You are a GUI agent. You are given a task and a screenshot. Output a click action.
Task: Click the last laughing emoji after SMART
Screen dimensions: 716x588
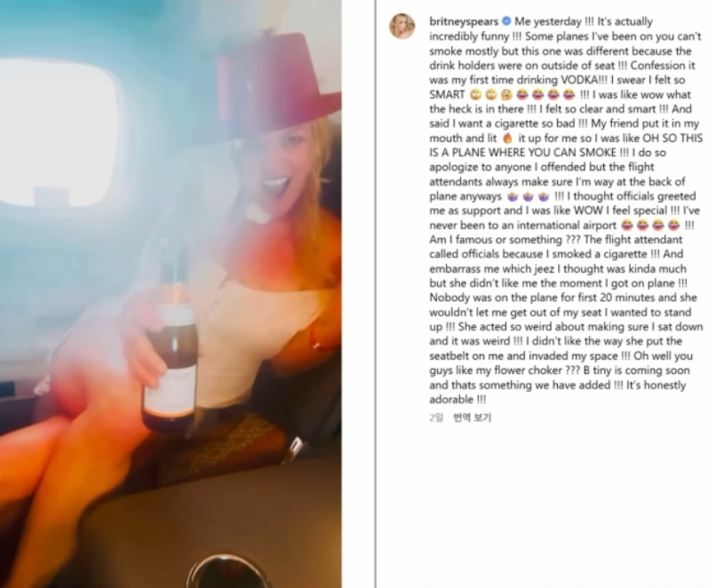coord(569,94)
